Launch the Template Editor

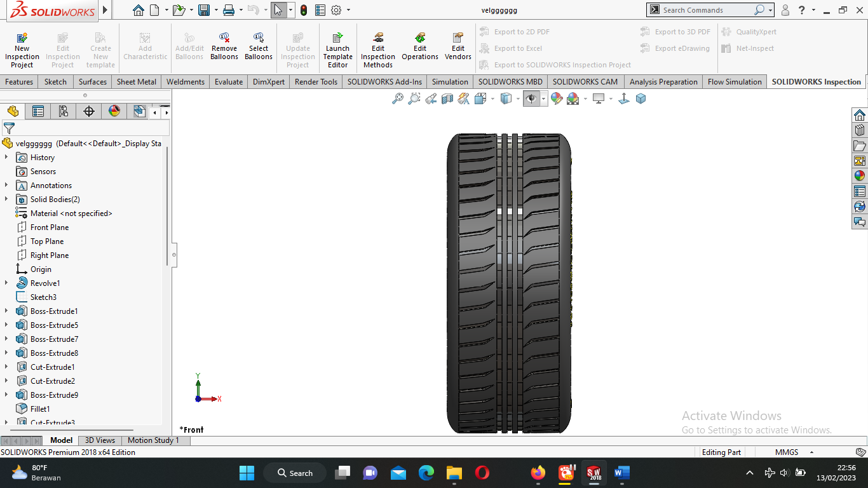[x=337, y=50]
